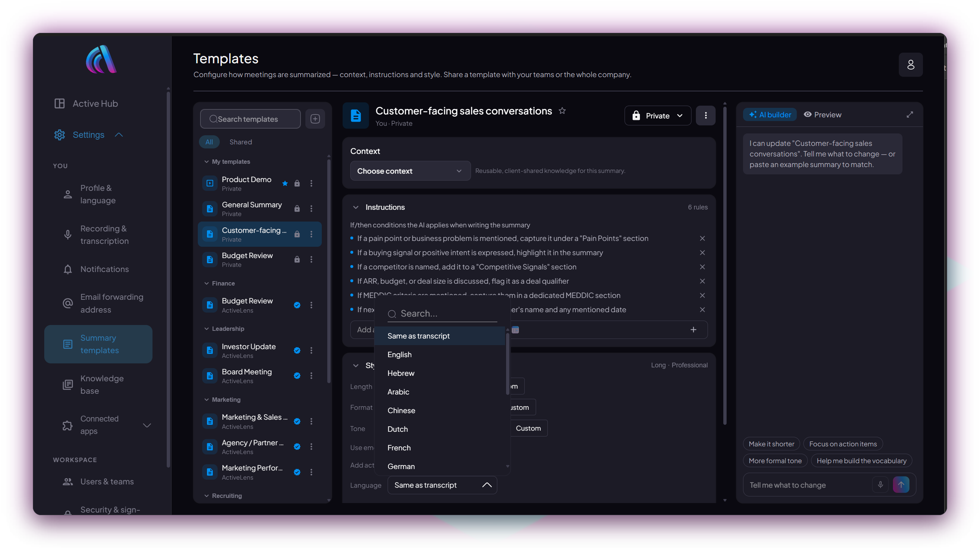The image size is (980, 548).
Task: Collapse the Finance template group
Action: [207, 283]
